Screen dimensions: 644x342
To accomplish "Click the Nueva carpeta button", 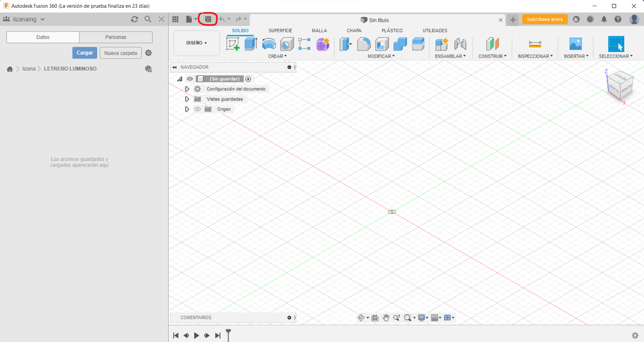I will [x=121, y=53].
